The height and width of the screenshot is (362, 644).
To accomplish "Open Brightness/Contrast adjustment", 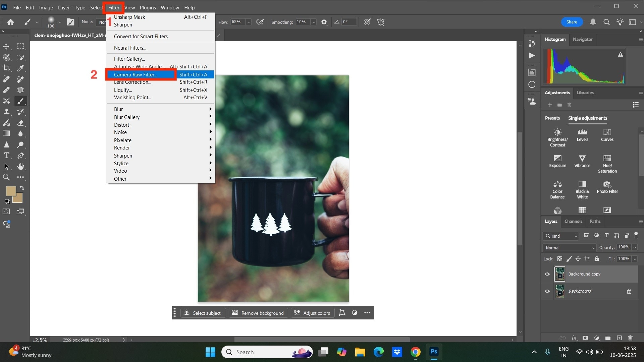I will (x=557, y=138).
